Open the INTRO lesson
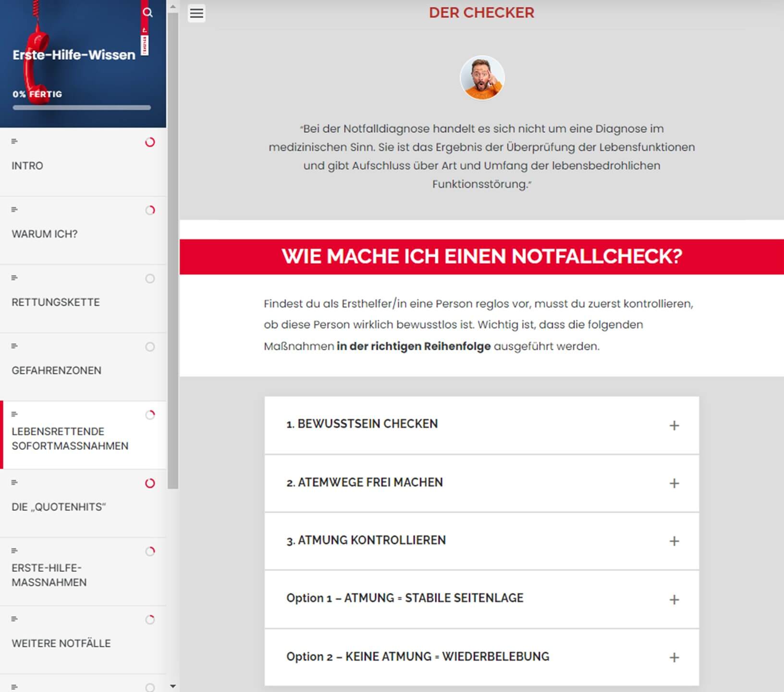The width and height of the screenshot is (784, 692). tap(27, 166)
